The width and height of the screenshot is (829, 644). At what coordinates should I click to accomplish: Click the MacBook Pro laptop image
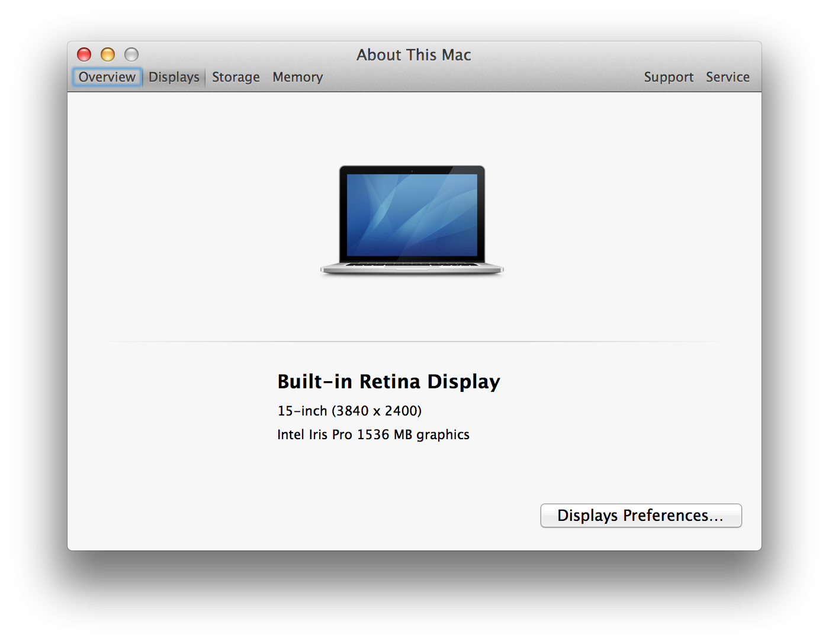[412, 220]
